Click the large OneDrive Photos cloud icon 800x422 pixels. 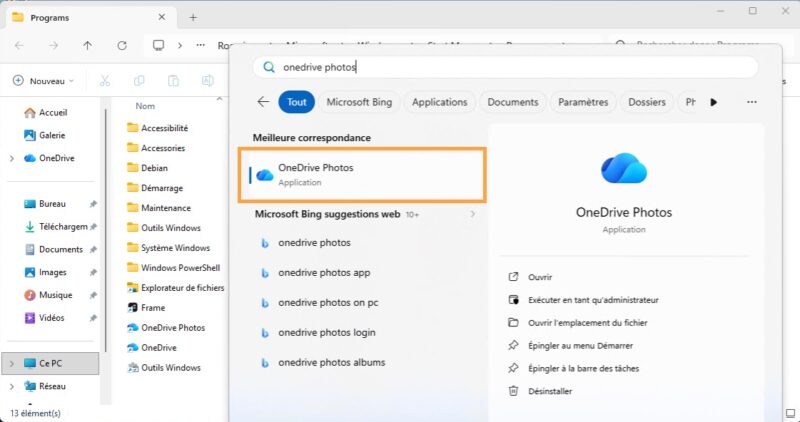pyautogui.click(x=623, y=167)
